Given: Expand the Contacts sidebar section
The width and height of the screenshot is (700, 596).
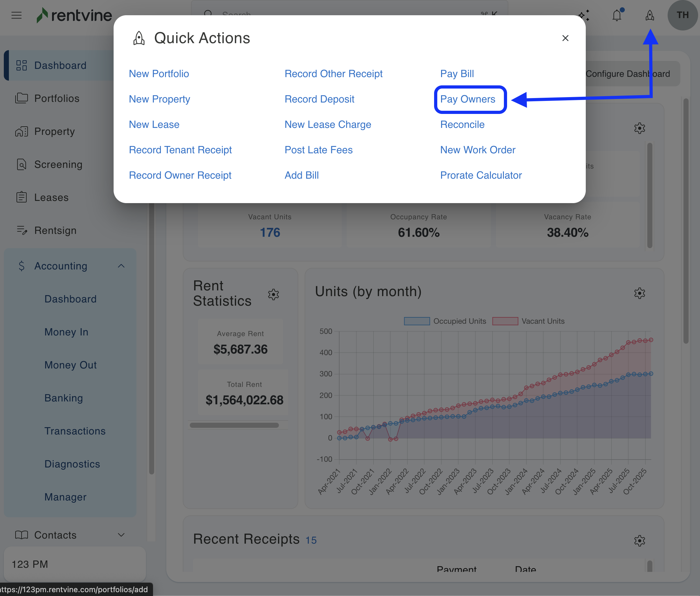Looking at the screenshot, I should (x=121, y=535).
